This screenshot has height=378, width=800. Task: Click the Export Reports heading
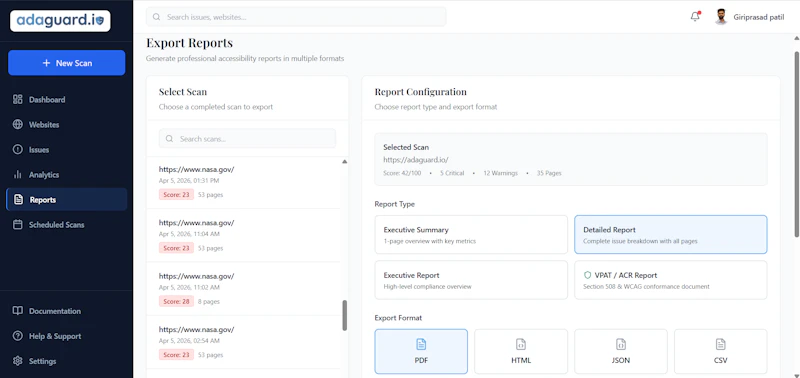point(189,42)
